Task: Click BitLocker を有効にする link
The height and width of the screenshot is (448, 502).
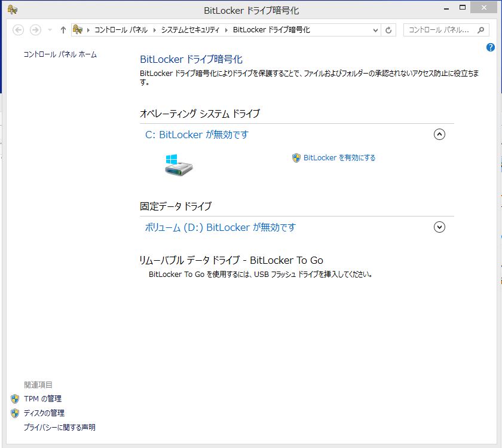Action: (339, 158)
